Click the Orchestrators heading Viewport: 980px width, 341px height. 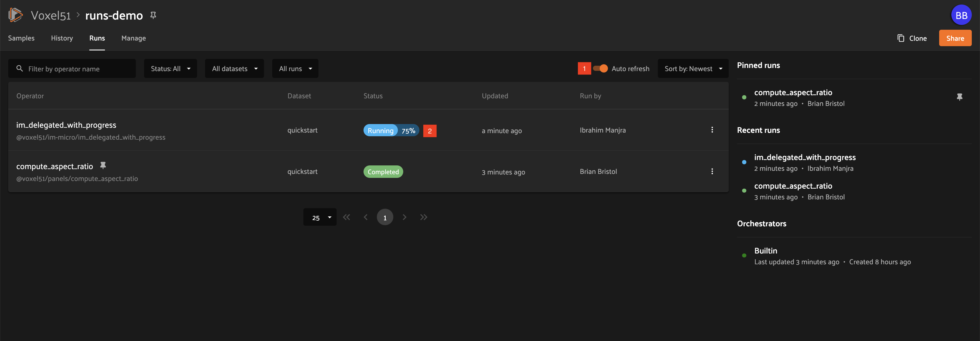tap(761, 223)
